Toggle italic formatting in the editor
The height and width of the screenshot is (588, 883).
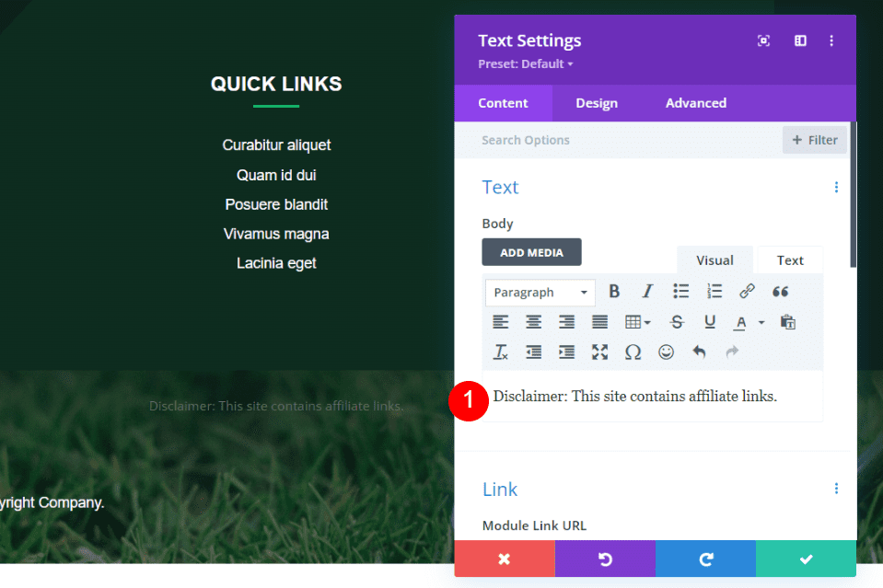coord(647,291)
